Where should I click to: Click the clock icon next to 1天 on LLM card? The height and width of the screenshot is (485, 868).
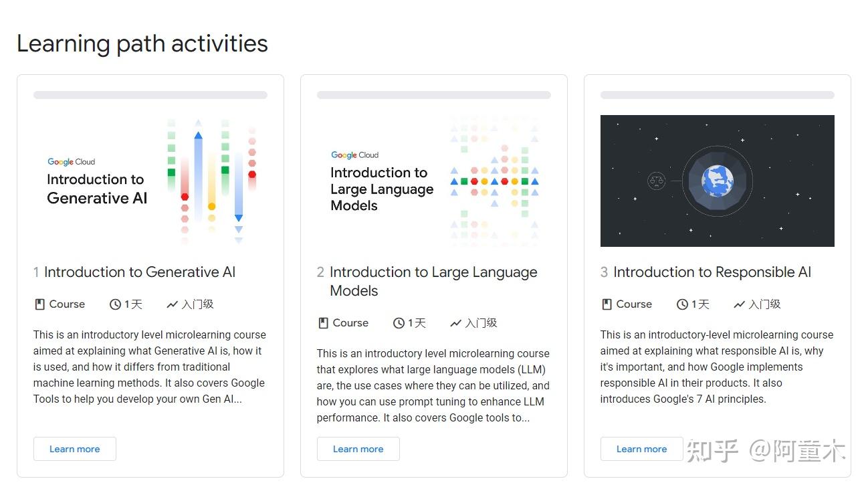(x=399, y=322)
